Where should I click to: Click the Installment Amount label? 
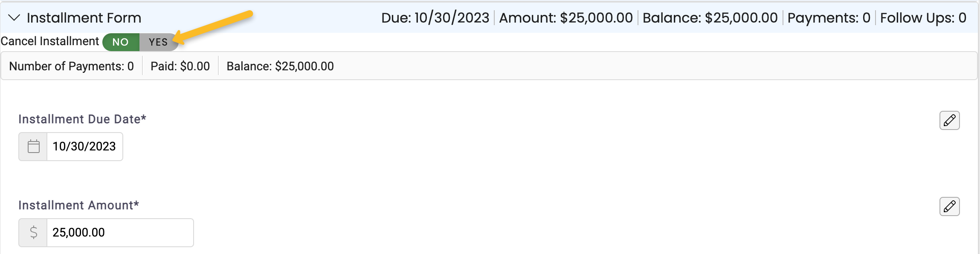(79, 205)
